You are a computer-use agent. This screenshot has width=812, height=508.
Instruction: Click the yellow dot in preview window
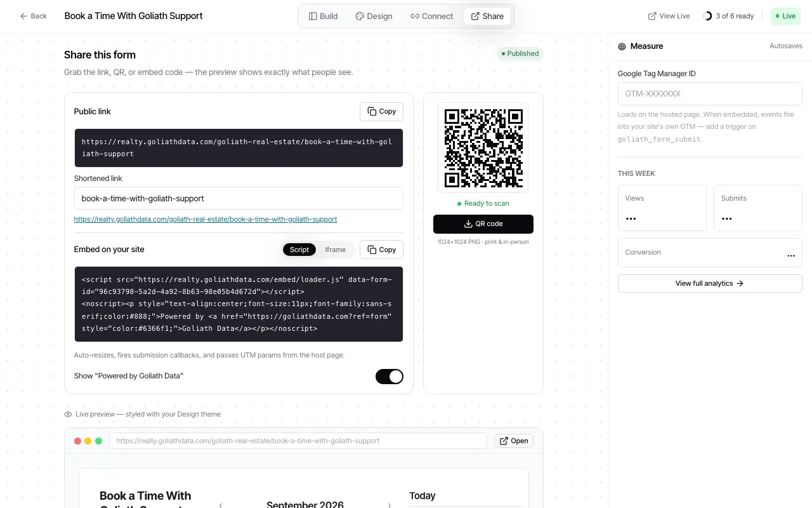click(x=88, y=441)
